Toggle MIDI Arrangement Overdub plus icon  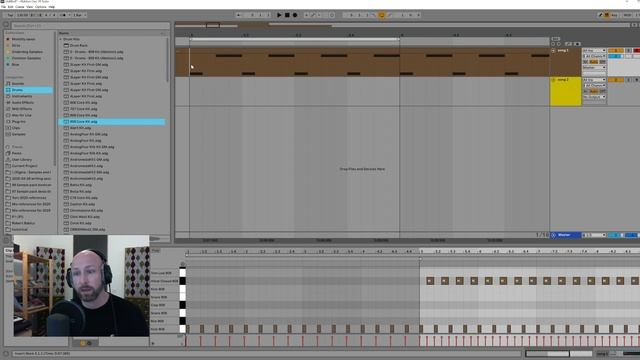[306, 15]
